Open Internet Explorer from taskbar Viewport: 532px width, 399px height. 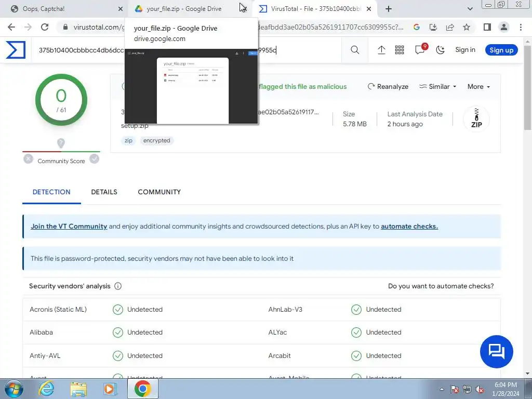46,389
